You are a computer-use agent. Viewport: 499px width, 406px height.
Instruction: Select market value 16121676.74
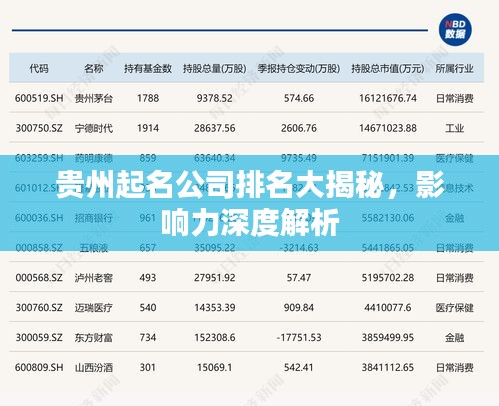pos(388,98)
